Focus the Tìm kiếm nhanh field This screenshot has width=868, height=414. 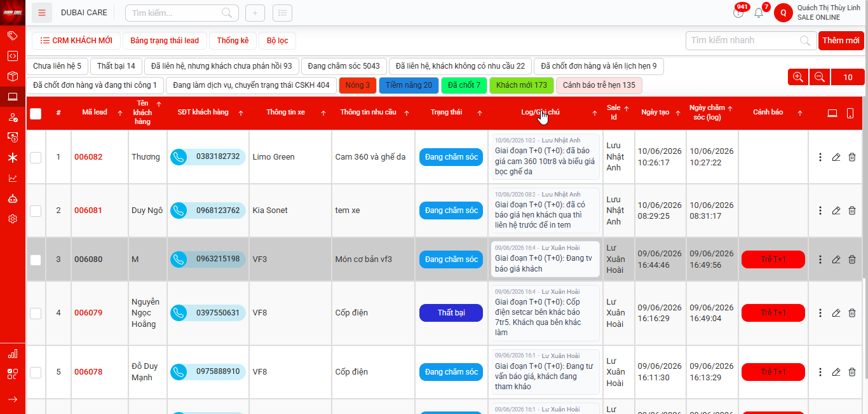tap(751, 41)
